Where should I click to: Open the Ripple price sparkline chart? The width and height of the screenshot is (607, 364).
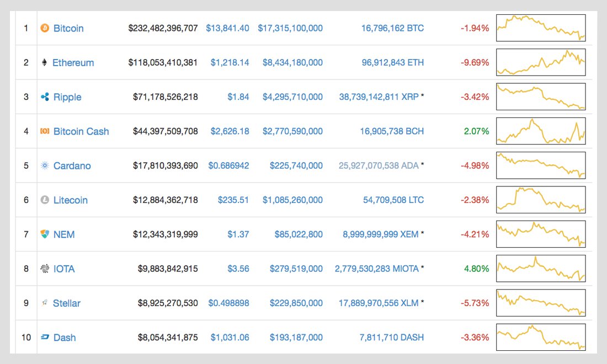(541, 97)
